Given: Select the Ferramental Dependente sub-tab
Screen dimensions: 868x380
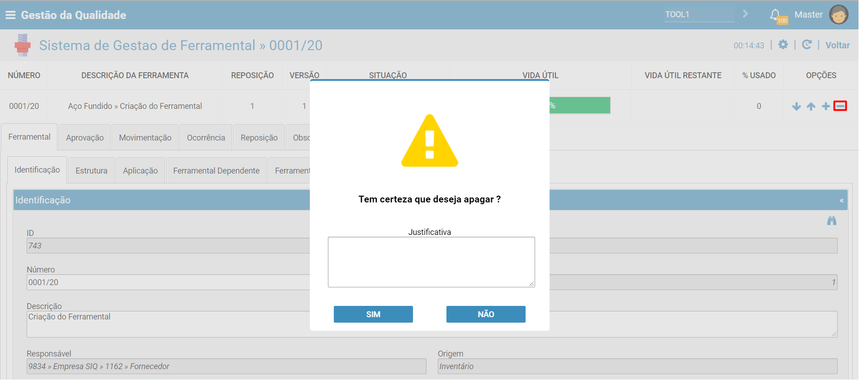Looking at the screenshot, I should (x=216, y=171).
